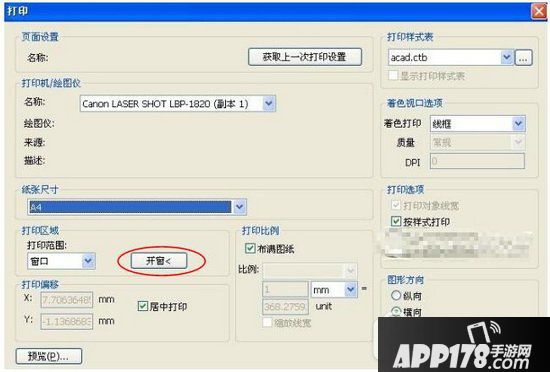
Task: Toggle the 居中打印 checkbox
Action: (142, 306)
